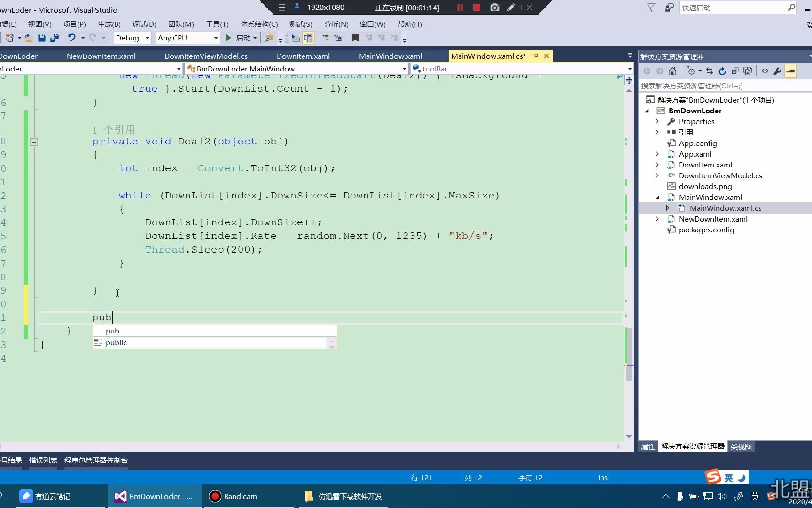Click Home icon in Solution Explorer
812x508 pixels.
pos(672,71)
